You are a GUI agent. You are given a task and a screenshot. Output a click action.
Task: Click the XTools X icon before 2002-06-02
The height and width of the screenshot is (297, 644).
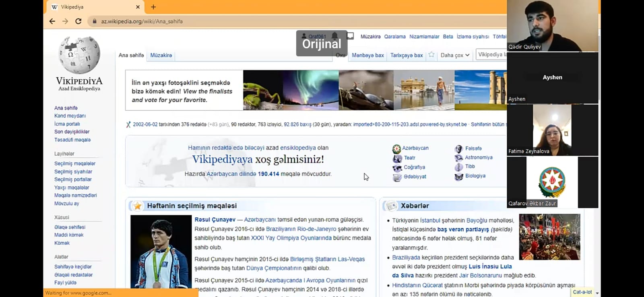[x=128, y=125]
